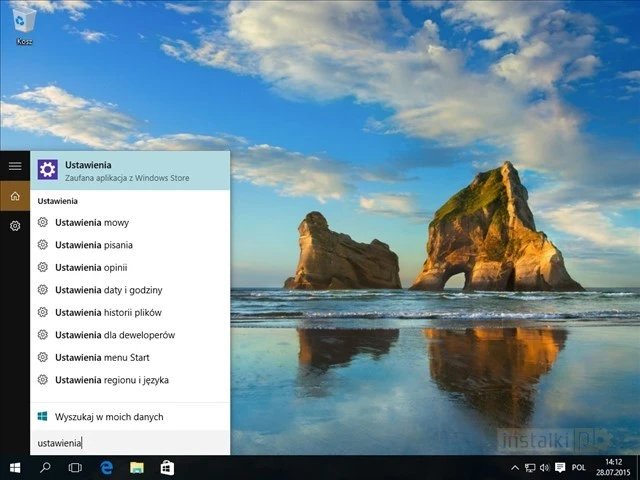Viewport: 640px width, 480px height.
Task: Open File Explorer from the taskbar
Action: point(136,467)
